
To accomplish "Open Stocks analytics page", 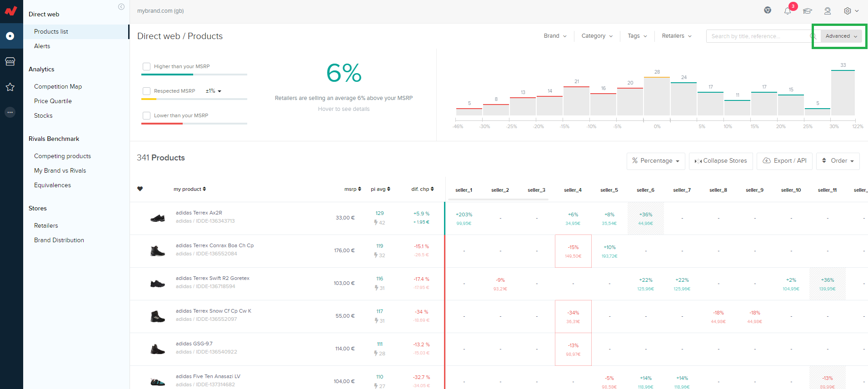I will (x=43, y=115).
